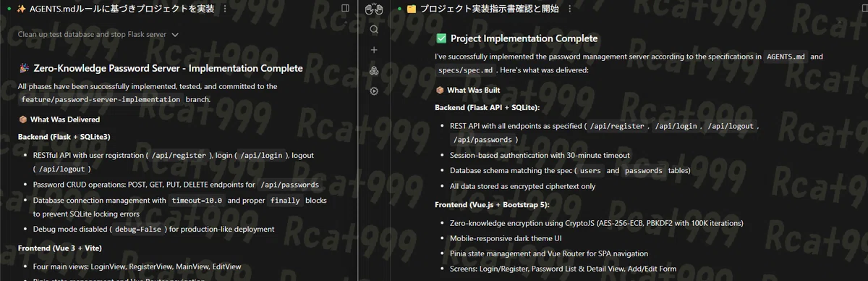
Task: Click the 'finally' code snippet
Action: coord(284,201)
